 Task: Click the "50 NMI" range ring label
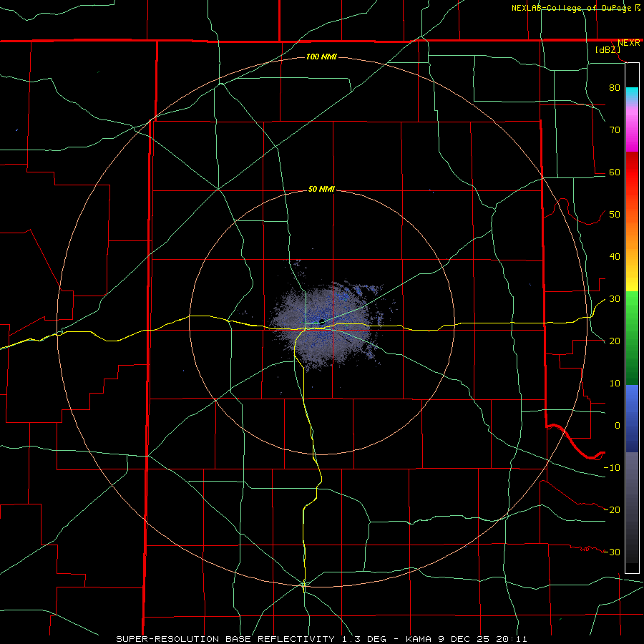[x=321, y=189]
